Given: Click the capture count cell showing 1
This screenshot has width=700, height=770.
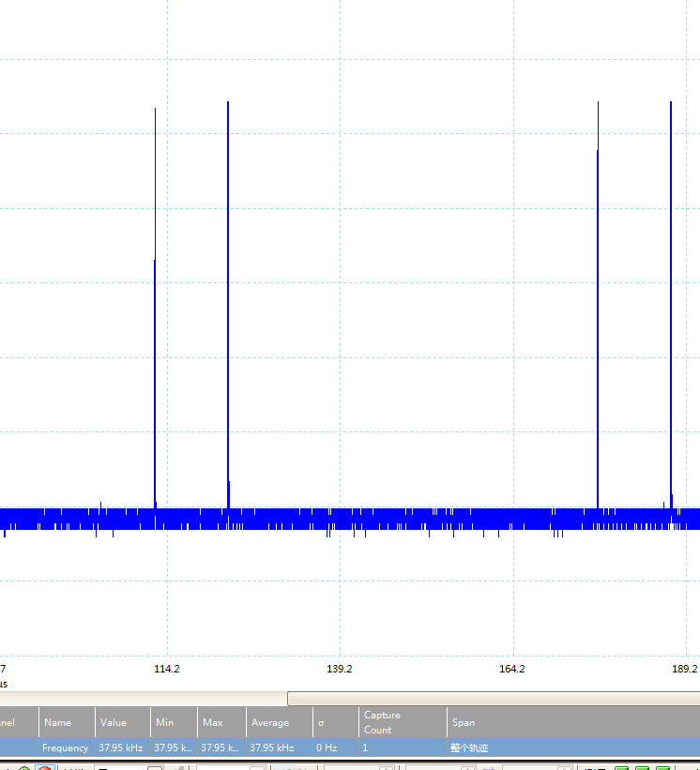Looking at the screenshot, I should 403,747.
